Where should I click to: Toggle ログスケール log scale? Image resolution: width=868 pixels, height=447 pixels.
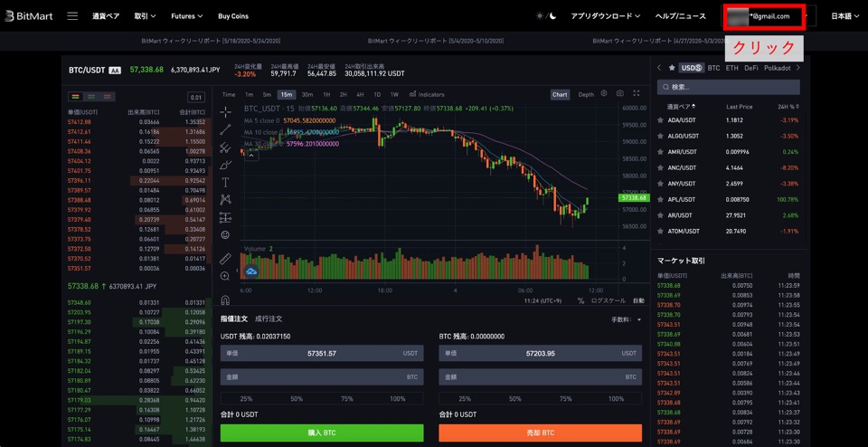609,300
